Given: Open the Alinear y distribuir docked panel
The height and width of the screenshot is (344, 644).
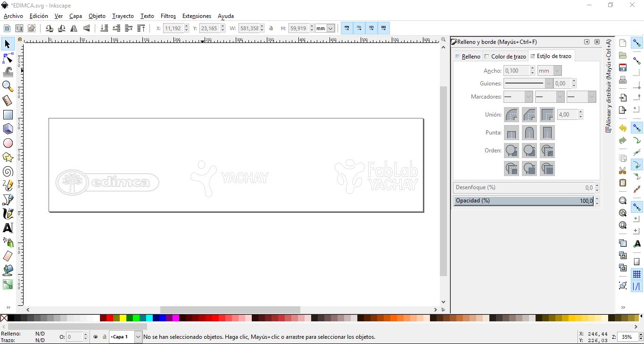Looking at the screenshot, I should [608, 85].
